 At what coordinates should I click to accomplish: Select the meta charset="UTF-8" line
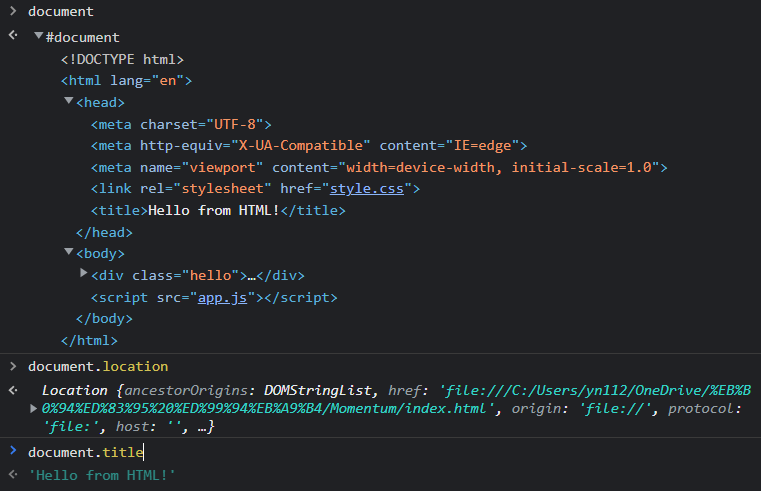[x=181, y=125]
